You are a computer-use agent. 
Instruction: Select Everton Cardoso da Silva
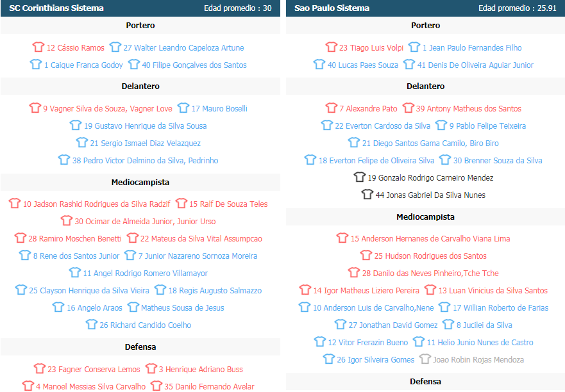tap(383, 126)
